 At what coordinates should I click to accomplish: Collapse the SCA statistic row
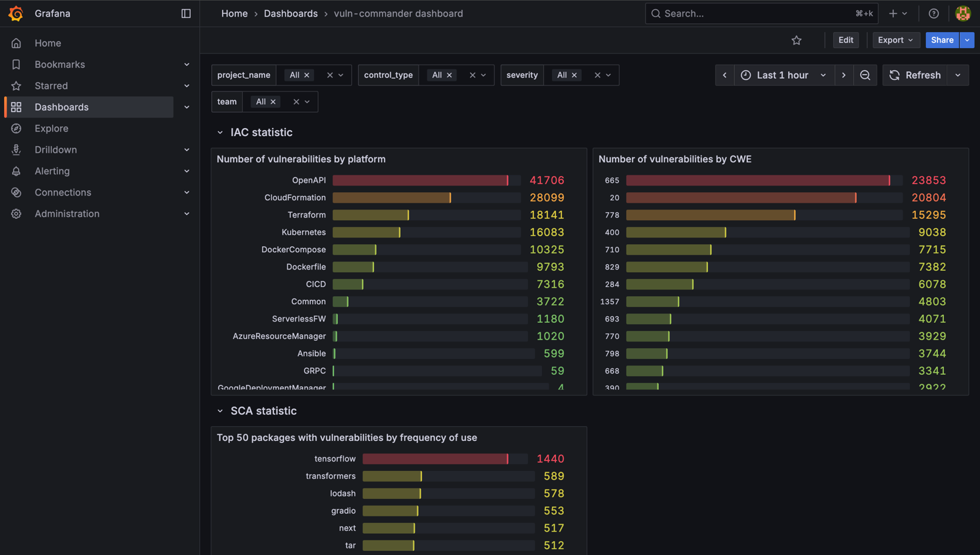[x=220, y=411]
